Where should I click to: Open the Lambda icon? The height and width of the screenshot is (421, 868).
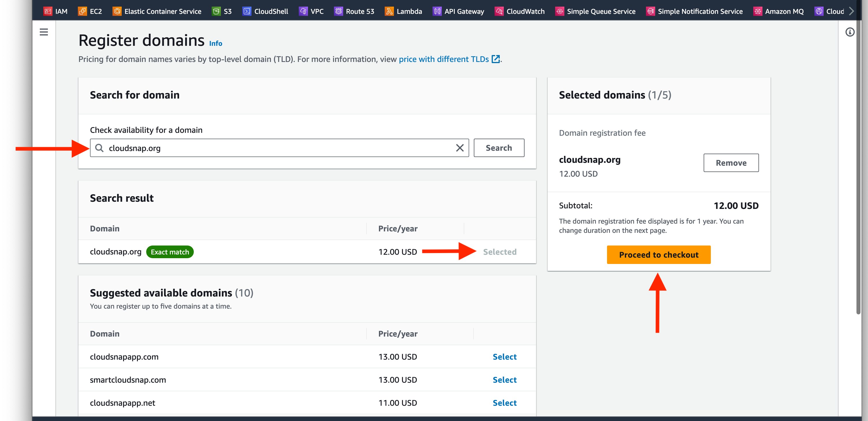pos(389,11)
